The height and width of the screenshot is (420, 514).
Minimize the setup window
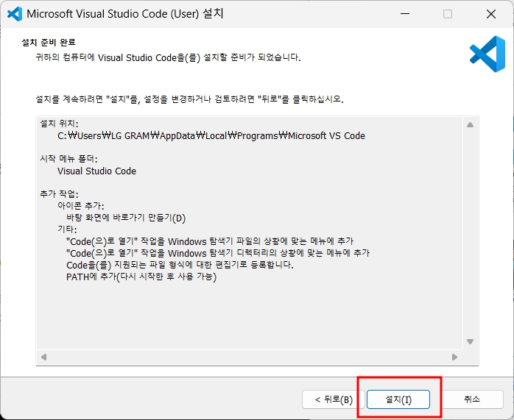coord(405,14)
